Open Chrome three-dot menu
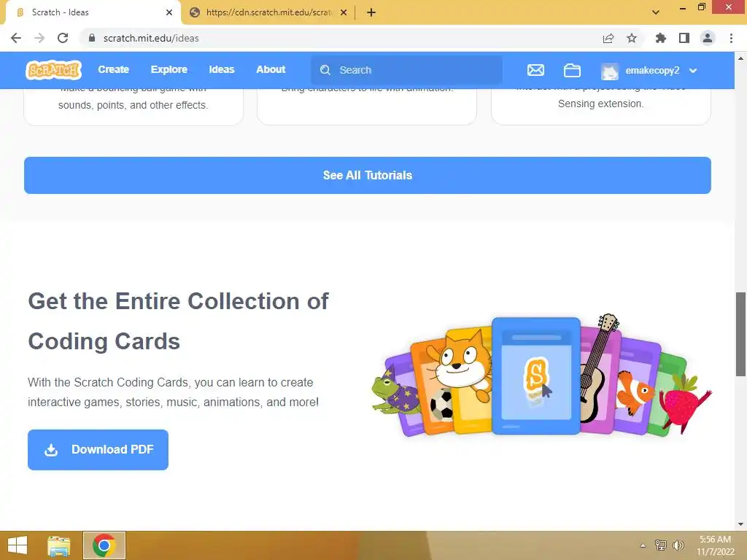Viewport: 747px width, 560px height. (x=731, y=38)
